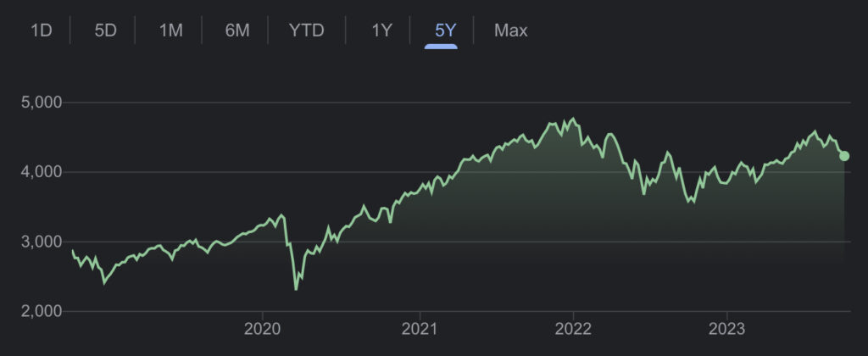Switch to the 5D range tab
The width and height of the screenshot is (868, 356).
[105, 31]
